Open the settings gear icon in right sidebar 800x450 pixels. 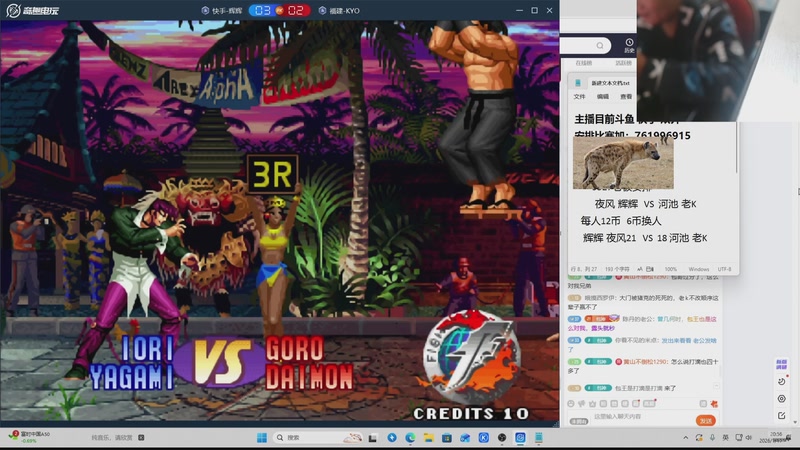781,398
